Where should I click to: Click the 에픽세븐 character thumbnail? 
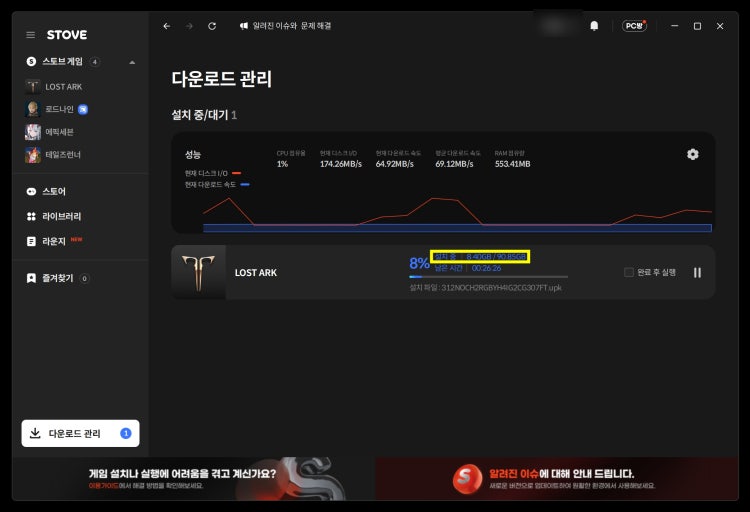tap(33, 132)
